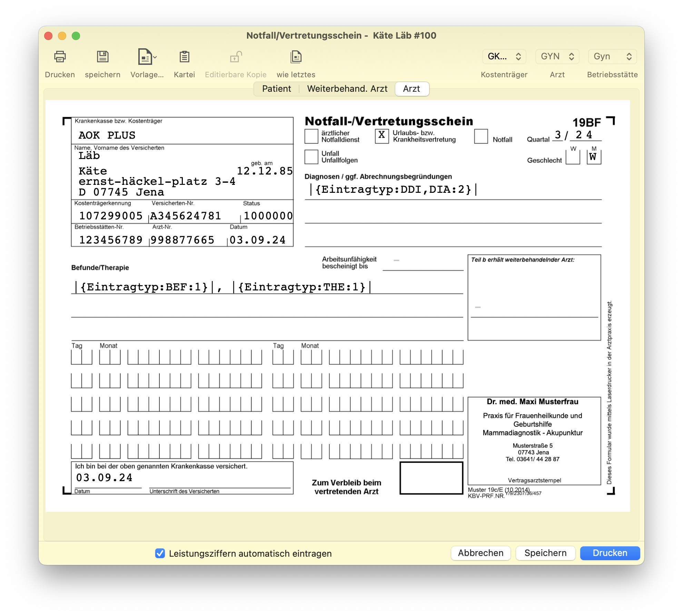
Task: Click the Quartal 3 / 24 field
Action: click(x=577, y=135)
